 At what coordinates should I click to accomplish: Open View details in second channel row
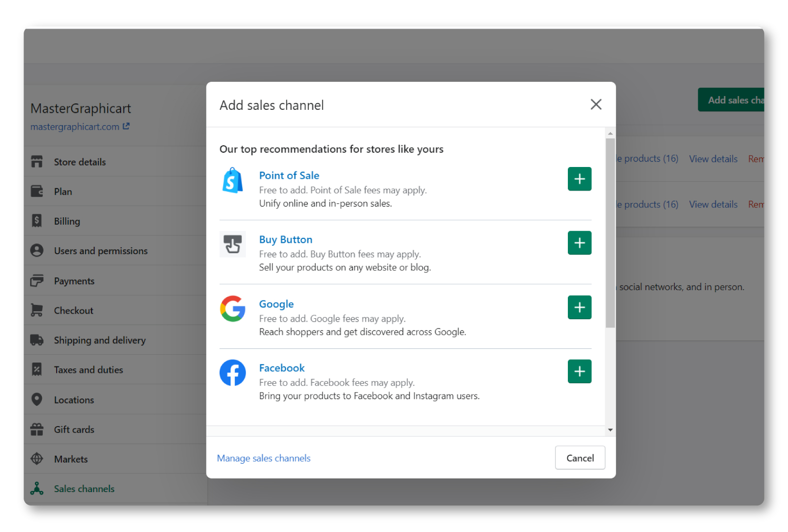tap(713, 204)
